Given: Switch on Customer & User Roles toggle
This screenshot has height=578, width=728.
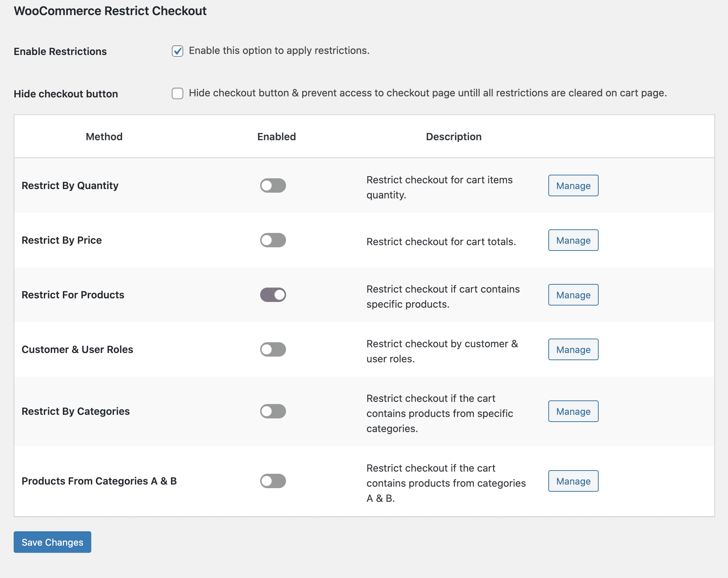Looking at the screenshot, I should click(x=273, y=349).
